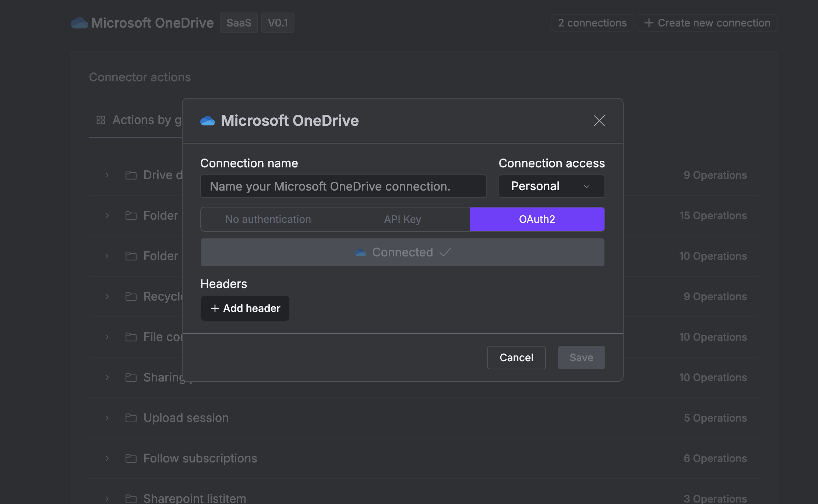
Task: Click the folder icon beside Sharepoint listitem
Action: click(131, 498)
